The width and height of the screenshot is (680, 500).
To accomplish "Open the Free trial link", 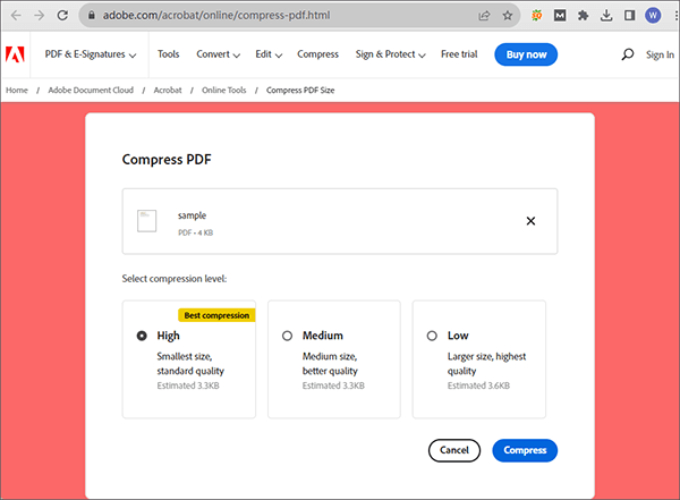I will point(459,55).
